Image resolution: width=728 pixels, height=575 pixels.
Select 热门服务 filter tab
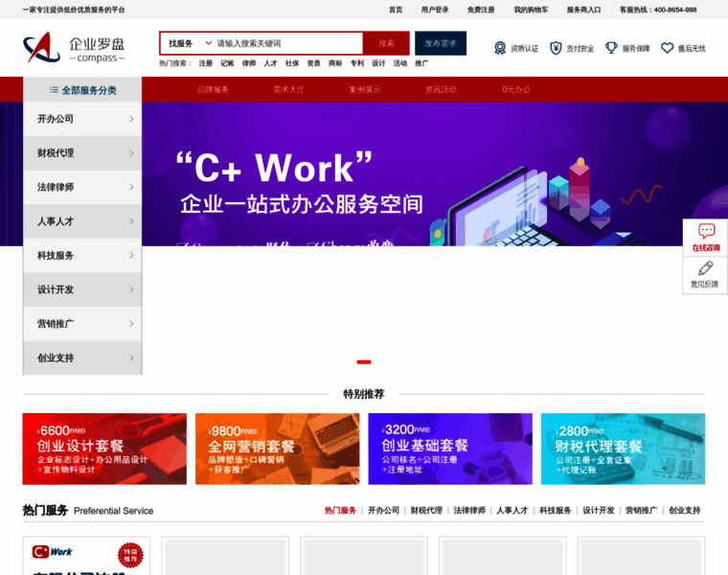340,511
